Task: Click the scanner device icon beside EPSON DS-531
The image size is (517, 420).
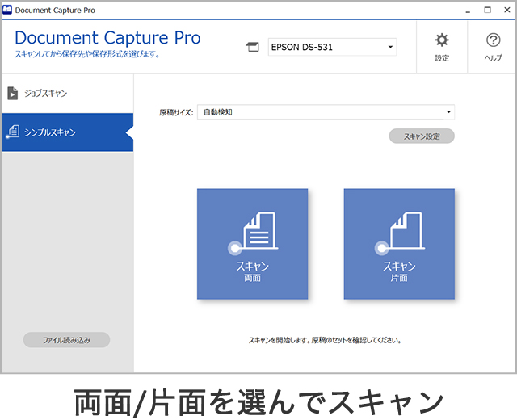Action: pos(252,48)
